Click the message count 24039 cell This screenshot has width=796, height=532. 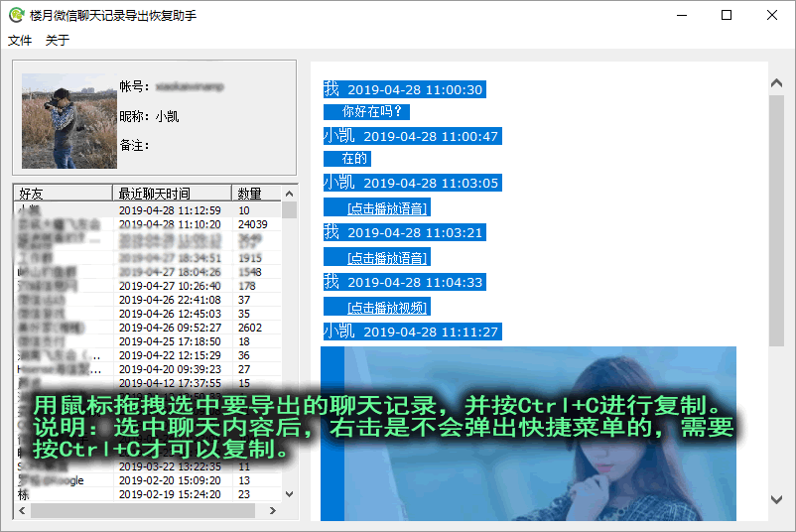click(253, 224)
